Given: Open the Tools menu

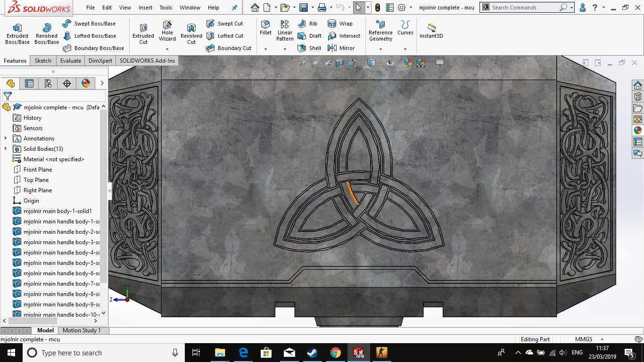Looking at the screenshot, I should pyautogui.click(x=165, y=8).
